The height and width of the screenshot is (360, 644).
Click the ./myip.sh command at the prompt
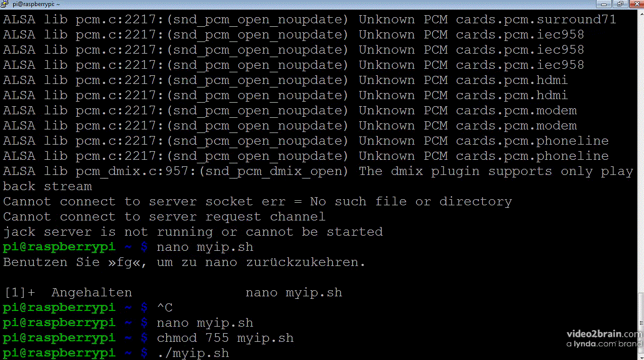[193, 353]
